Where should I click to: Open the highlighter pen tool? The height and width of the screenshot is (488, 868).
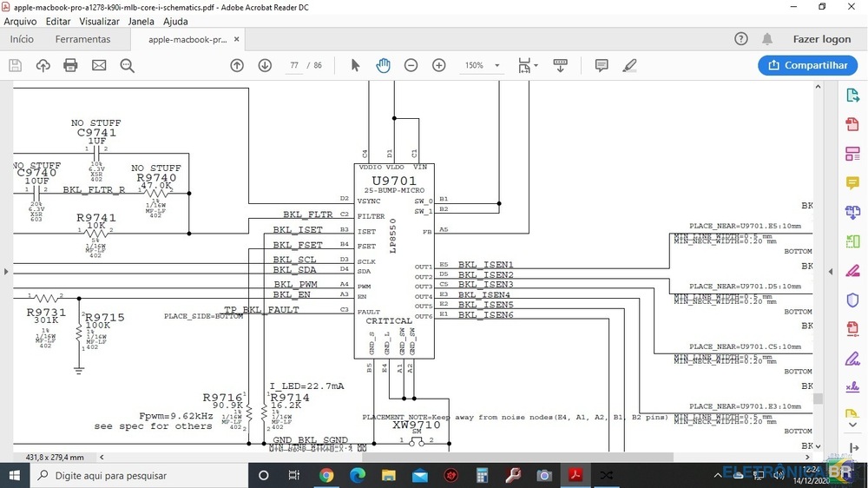tap(629, 65)
